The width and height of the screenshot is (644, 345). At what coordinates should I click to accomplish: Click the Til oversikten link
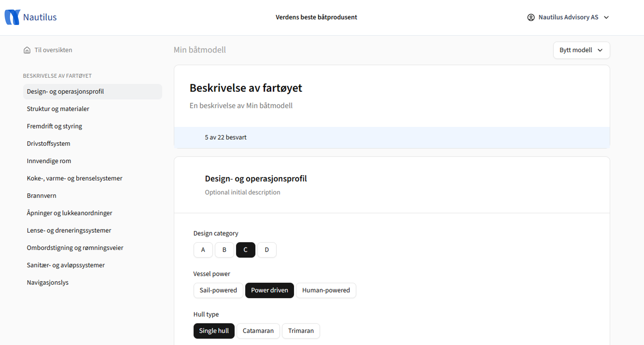pos(53,50)
